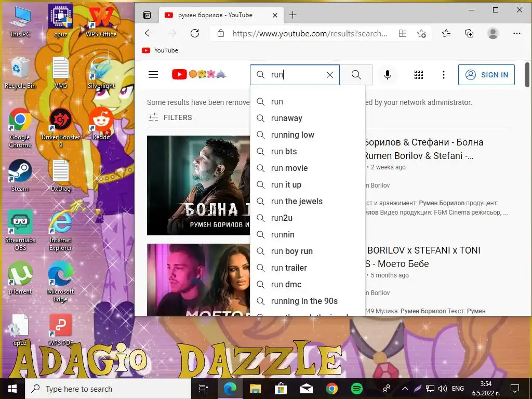Open Reddit desktop shortcut
This screenshot has width=532, height=399.
[101, 124]
